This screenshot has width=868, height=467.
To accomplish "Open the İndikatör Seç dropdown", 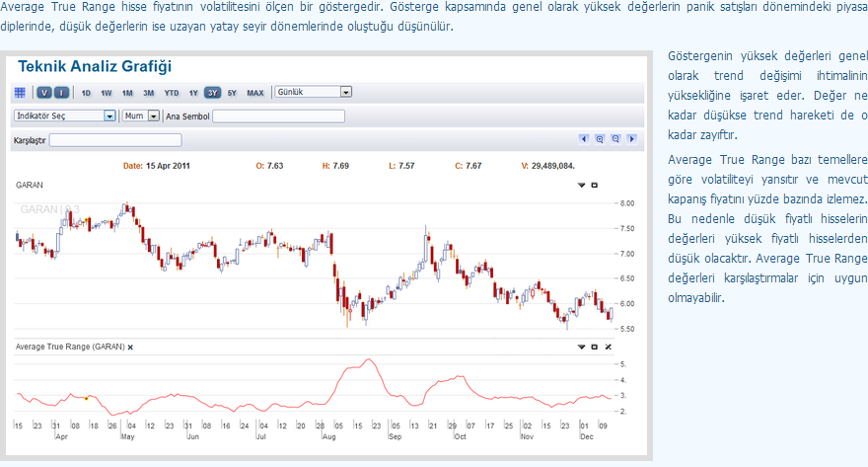I will tap(65, 116).
